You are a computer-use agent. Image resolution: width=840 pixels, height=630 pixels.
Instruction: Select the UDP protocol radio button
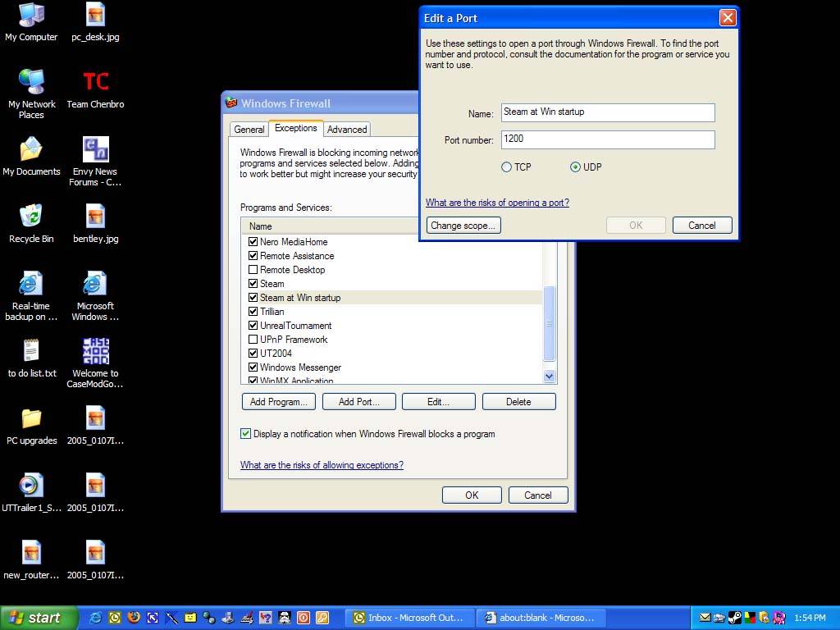(575, 167)
